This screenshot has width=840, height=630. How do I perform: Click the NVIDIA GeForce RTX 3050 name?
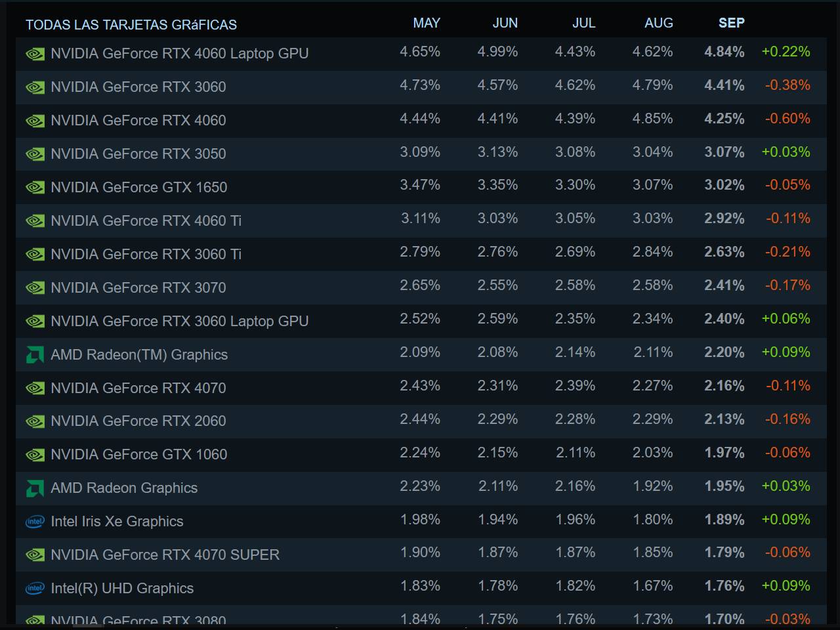[x=138, y=154]
